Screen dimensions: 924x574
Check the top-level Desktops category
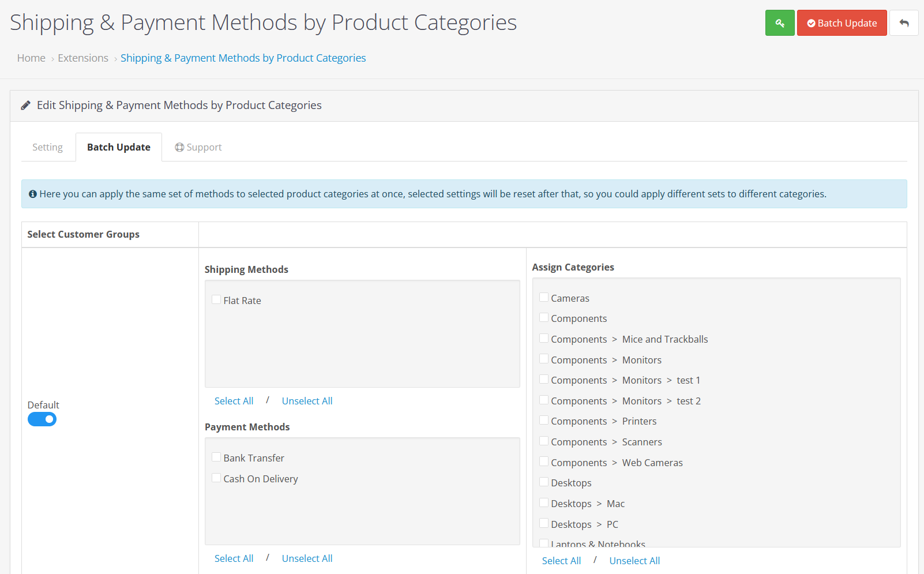[x=544, y=482]
